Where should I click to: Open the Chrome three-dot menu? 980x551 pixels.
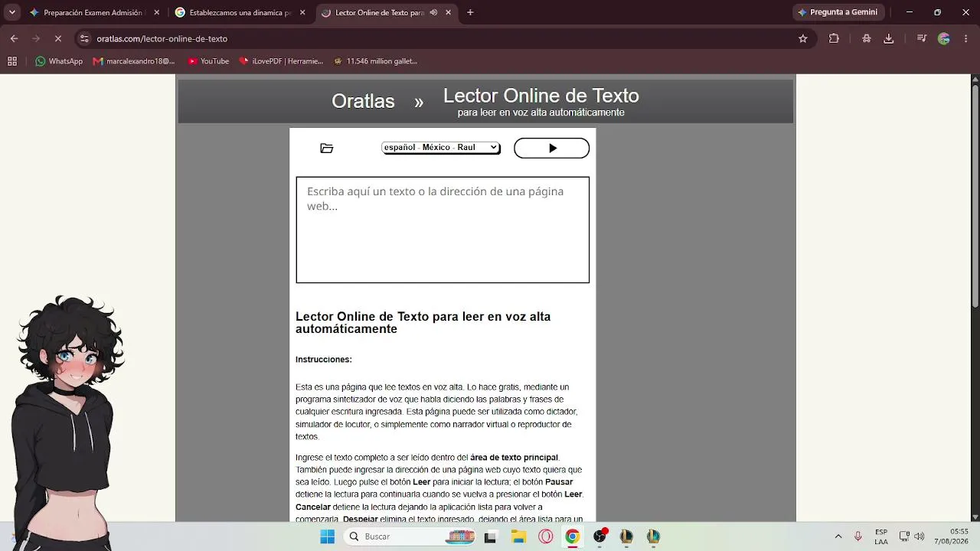(x=965, y=38)
